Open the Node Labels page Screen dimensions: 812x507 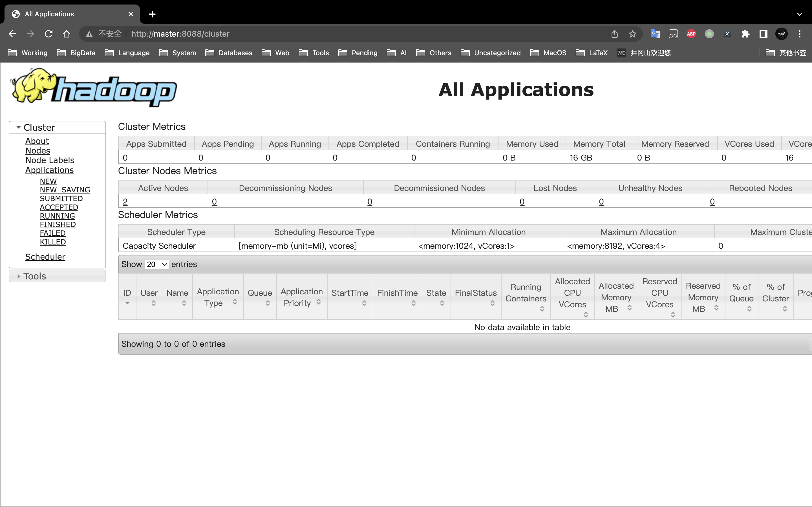coord(50,160)
